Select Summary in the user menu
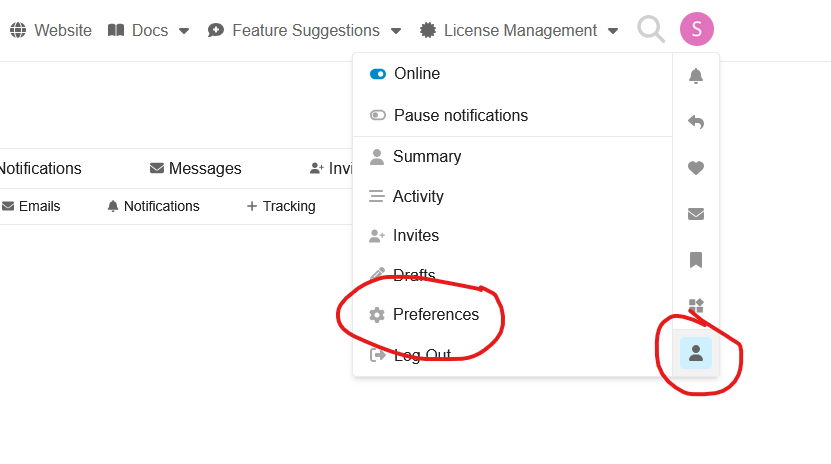Viewport: 831px width, 464px height. 426,157
